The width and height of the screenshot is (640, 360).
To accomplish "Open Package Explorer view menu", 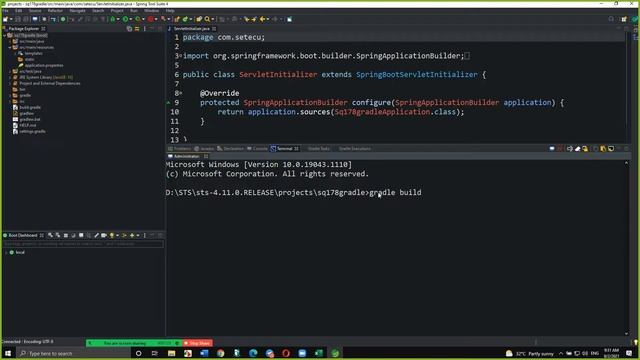I will point(144,29).
